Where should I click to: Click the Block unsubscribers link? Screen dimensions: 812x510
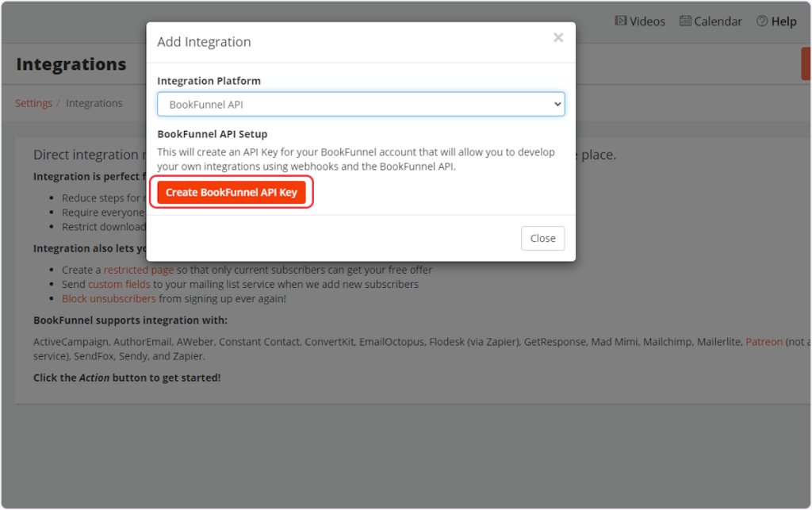click(109, 298)
